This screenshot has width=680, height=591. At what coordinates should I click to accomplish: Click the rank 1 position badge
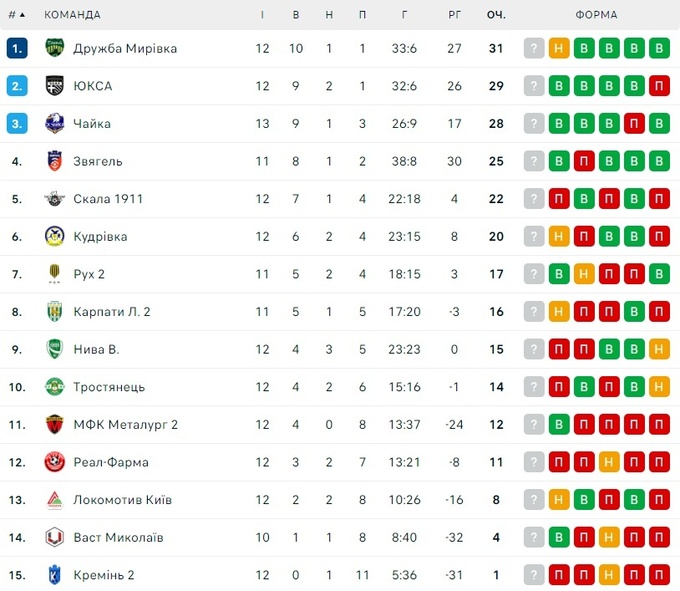coord(16,48)
